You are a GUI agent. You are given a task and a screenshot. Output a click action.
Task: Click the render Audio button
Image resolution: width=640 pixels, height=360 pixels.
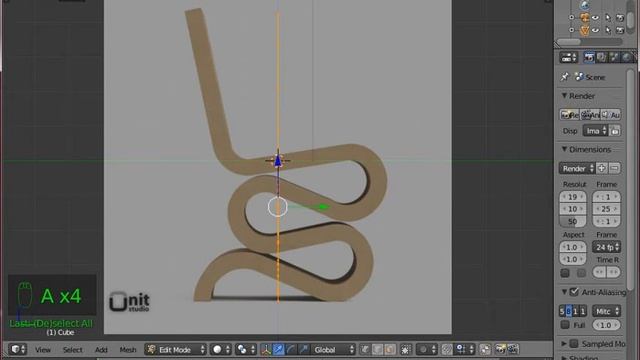pos(611,115)
